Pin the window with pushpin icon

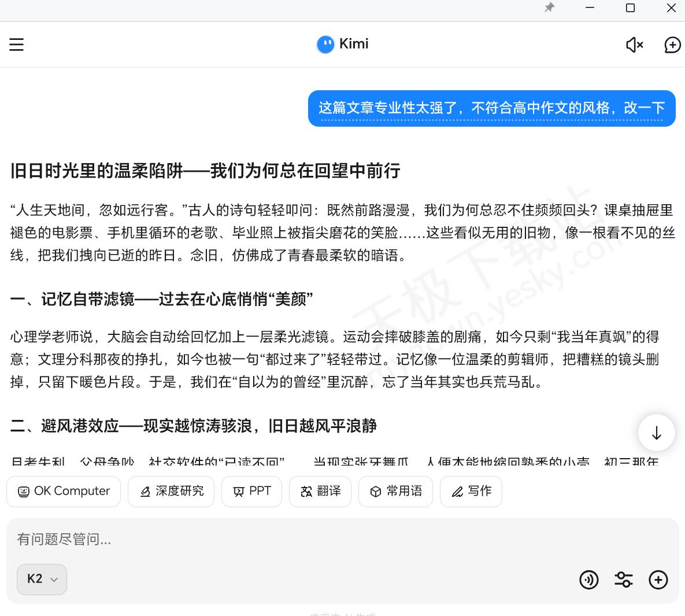[549, 8]
